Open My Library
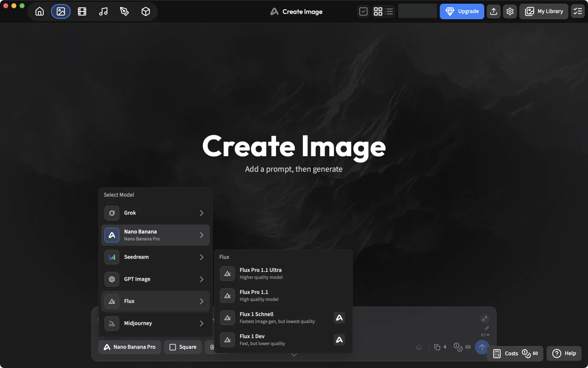This screenshot has width=588, height=368. (x=544, y=11)
